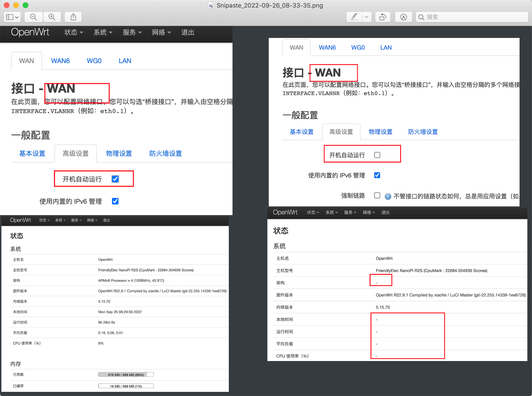The width and height of the screenshot is (532, 396).
Task: Open 物理设置 tab in top-right panel
Action: tap(380, 132)
